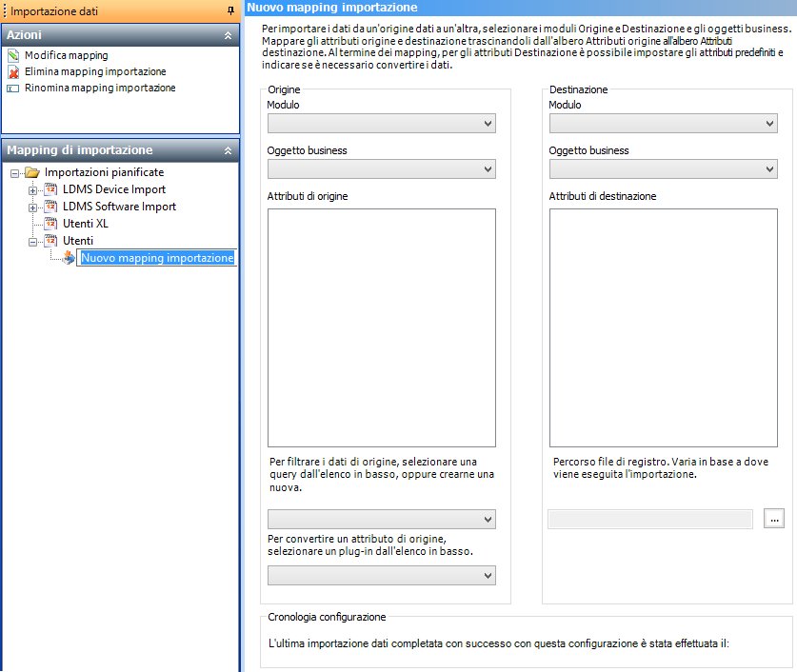Click the browse (...) button for log path

773,519
